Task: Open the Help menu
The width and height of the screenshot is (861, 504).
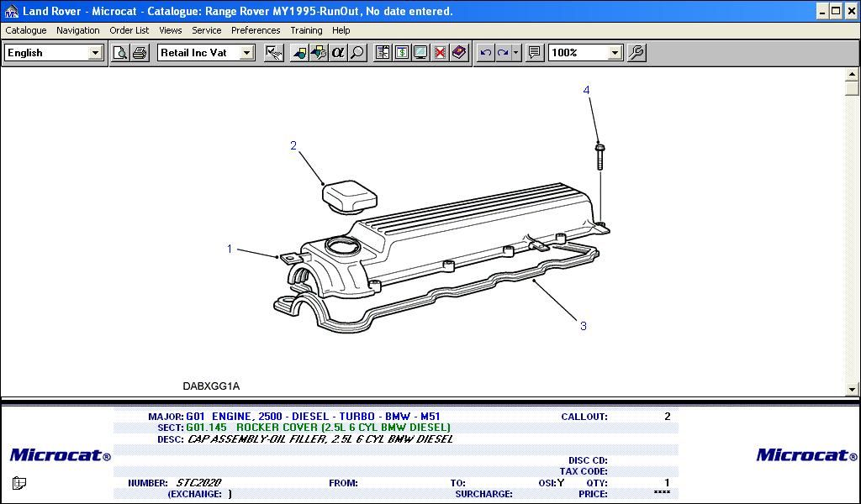Action: coord(341,30)
